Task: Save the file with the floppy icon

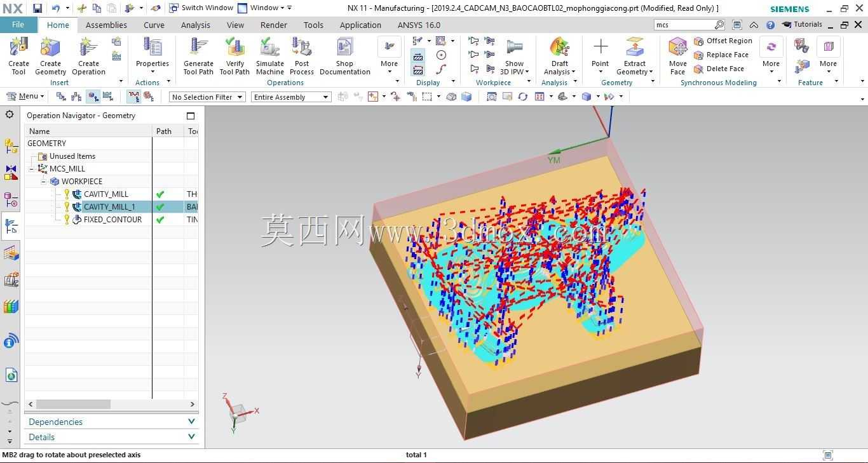Action: click(x=37, y=8)
